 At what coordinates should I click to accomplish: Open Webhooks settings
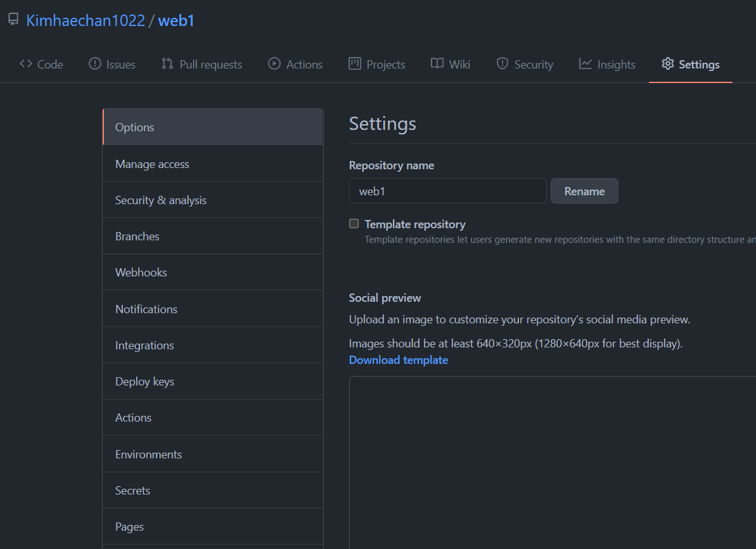(x=213, y=273)
